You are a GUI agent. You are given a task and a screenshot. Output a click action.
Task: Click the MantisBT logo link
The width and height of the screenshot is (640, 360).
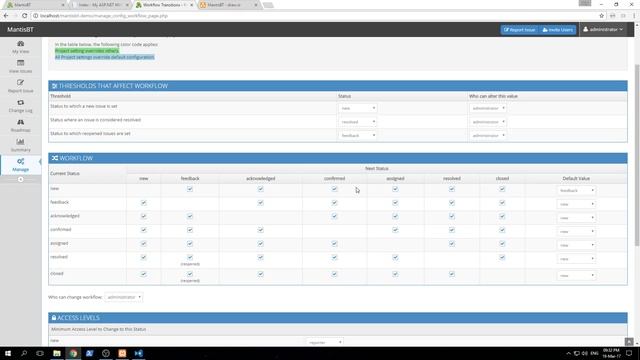[20, 29]
